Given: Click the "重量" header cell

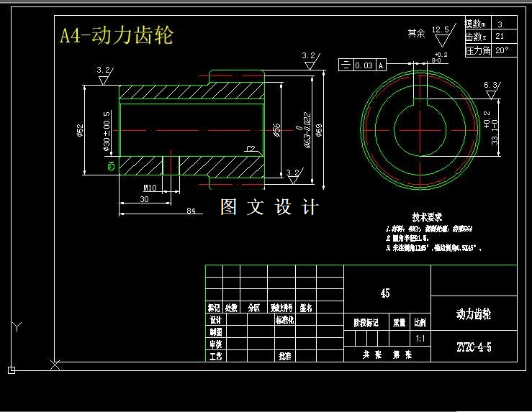Looking at the screenshot, I should (x=400, y=323).
